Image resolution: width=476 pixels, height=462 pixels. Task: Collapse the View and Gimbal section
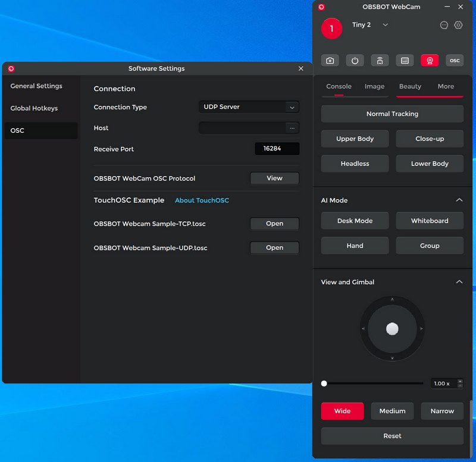[x=459, y=282]
